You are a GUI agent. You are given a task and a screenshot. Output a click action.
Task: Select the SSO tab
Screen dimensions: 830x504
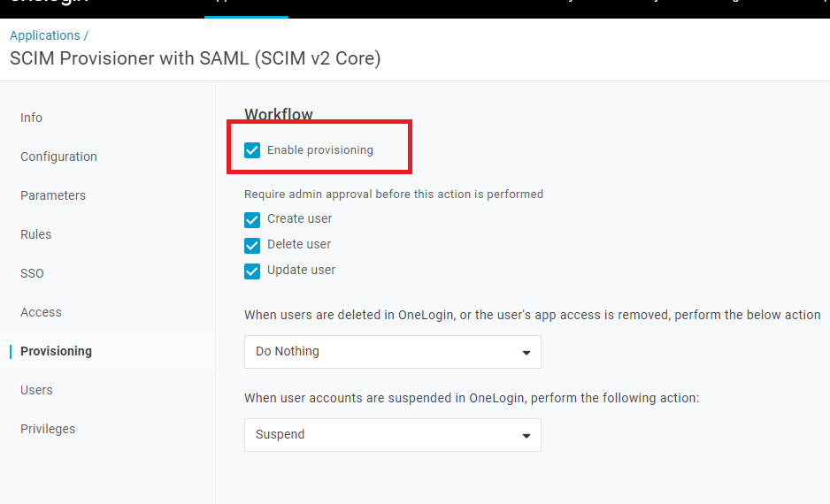[32, 273]
